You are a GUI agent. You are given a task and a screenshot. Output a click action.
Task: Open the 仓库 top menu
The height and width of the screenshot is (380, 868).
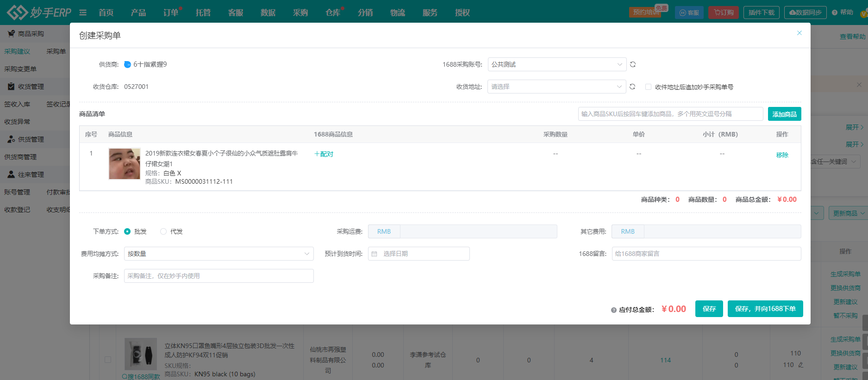333,12
